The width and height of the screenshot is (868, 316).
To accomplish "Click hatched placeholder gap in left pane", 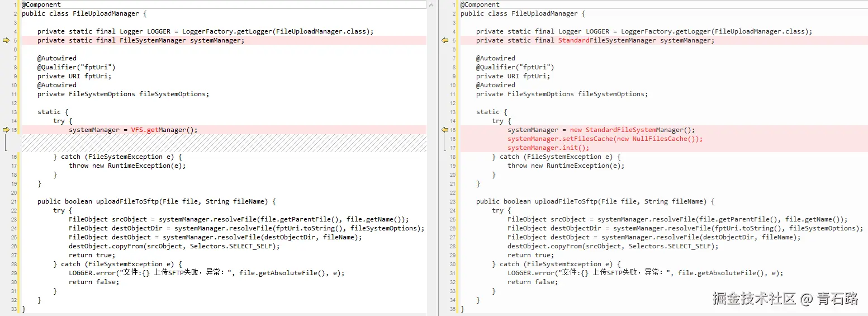I will pos(224,143).
